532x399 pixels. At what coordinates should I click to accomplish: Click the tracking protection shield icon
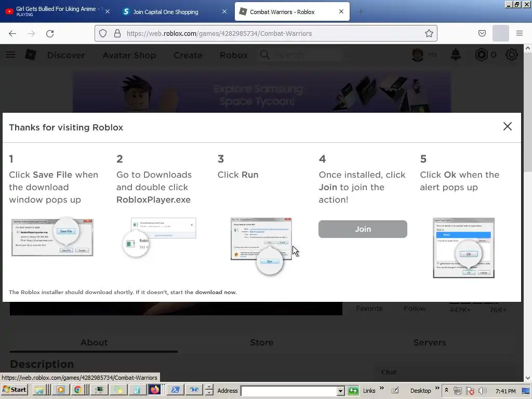[x=103, y=33]
